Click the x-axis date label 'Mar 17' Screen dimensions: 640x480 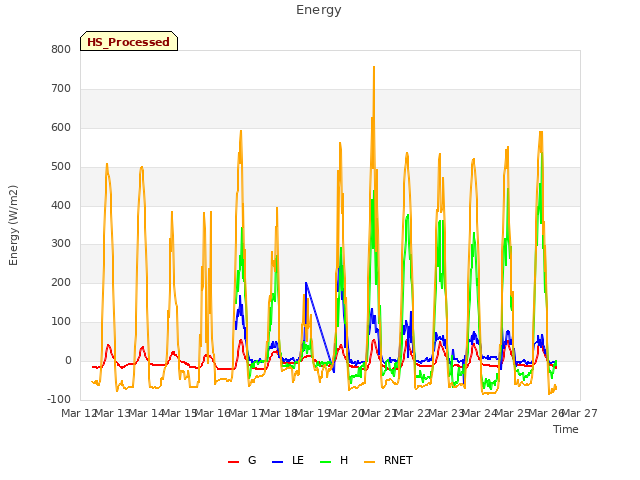(246, 413)
